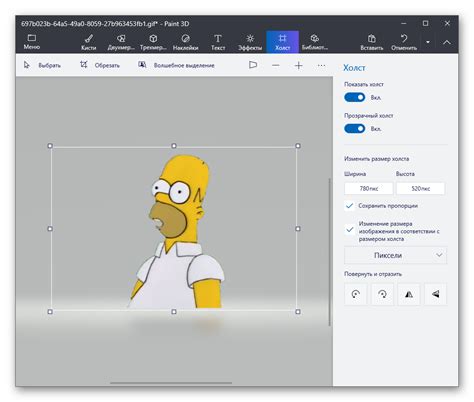
Task: Click the horizontal scrollbar at workspace bottom
Action: (x=171, y=383)
